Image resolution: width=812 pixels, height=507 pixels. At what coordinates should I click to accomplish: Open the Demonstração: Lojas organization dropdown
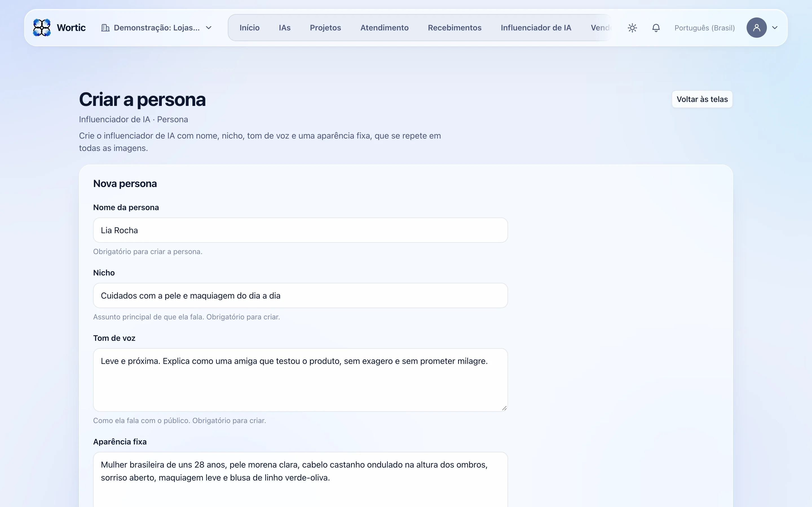(x=157, y=28)
